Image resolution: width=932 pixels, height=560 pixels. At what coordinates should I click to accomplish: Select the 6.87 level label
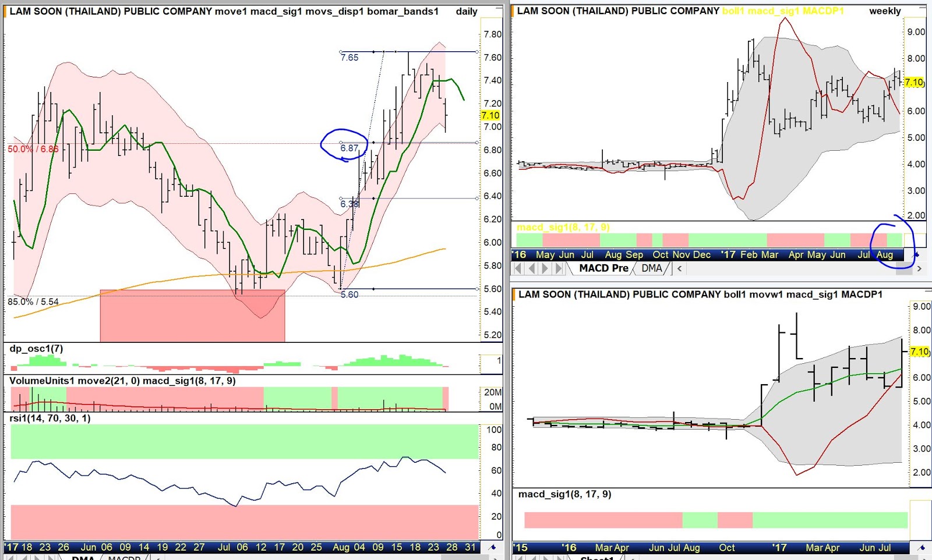[349, 148]
